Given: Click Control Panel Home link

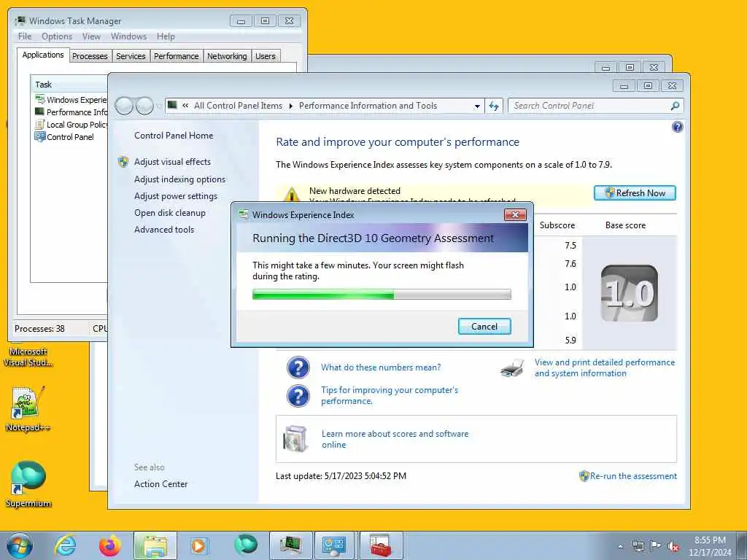Looking at the screenshot, I should point(174,135).
